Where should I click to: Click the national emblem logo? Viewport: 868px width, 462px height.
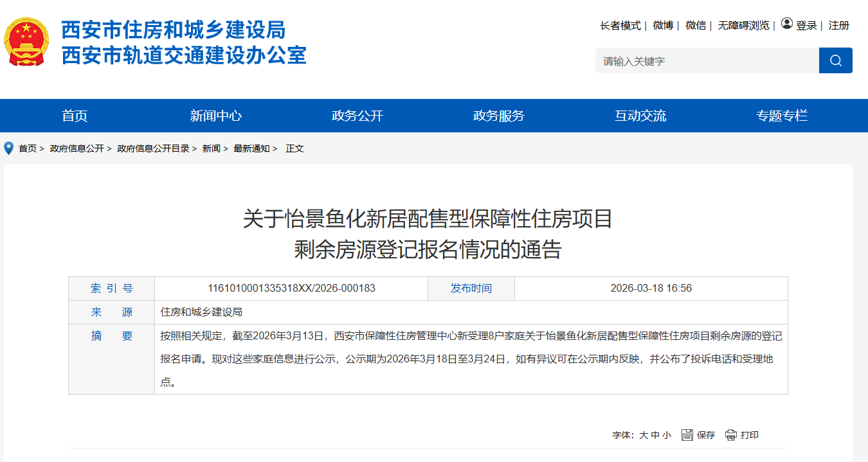tap(26, 42)
